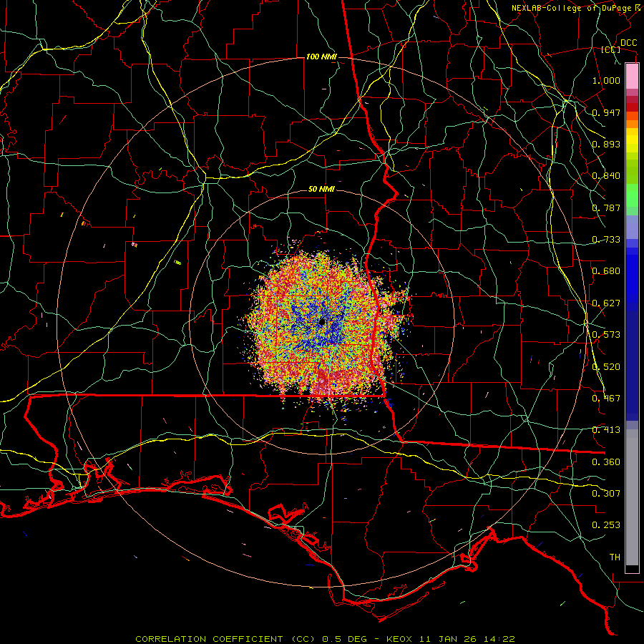The image size is (644, 644).
Task: Click the gray lower segment of color bar
Action: click(632, 497)
